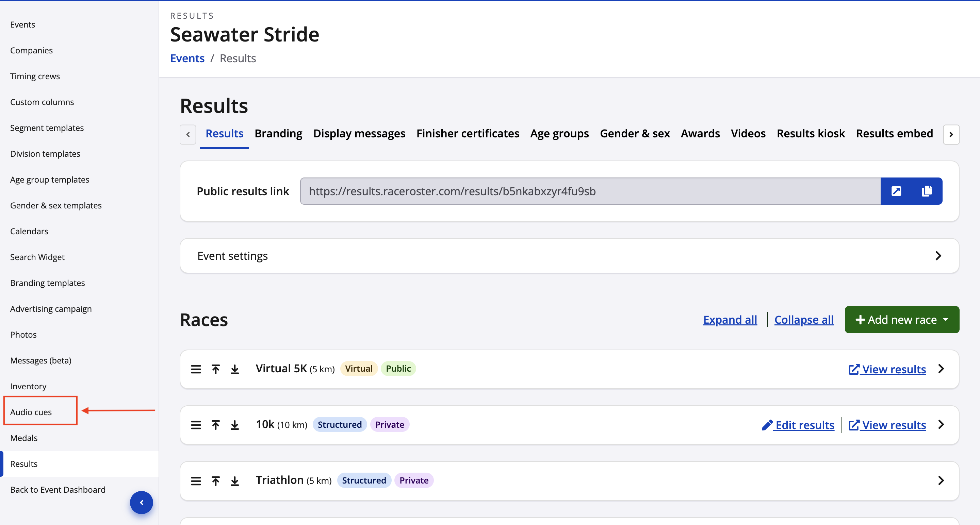Select Audio cues in sidebar
The image size is (980, 525).
(x=31, y=412)
